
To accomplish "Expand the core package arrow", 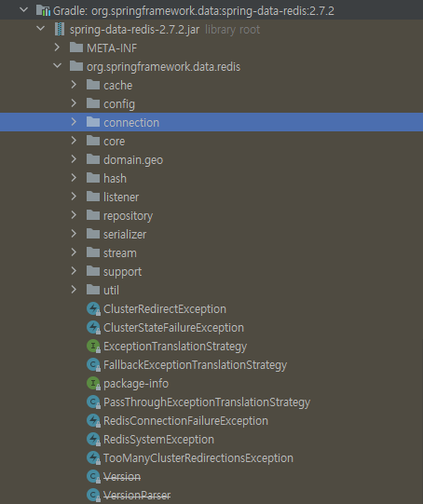I will point(74,141).
